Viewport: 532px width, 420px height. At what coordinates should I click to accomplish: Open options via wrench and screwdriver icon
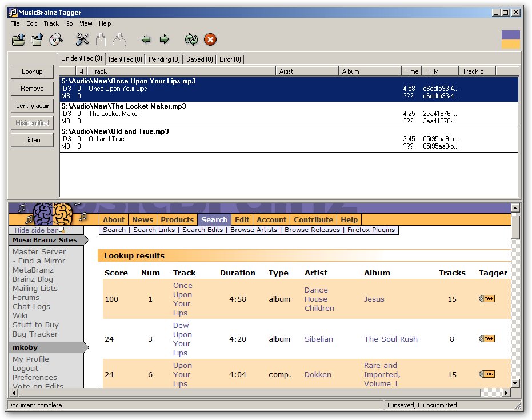[83, 39]
